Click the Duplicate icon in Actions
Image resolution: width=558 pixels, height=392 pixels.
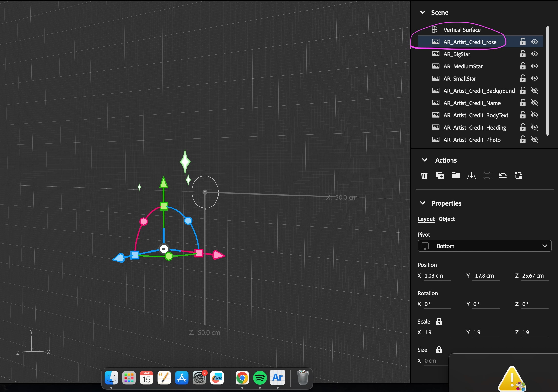pos(440,175)
